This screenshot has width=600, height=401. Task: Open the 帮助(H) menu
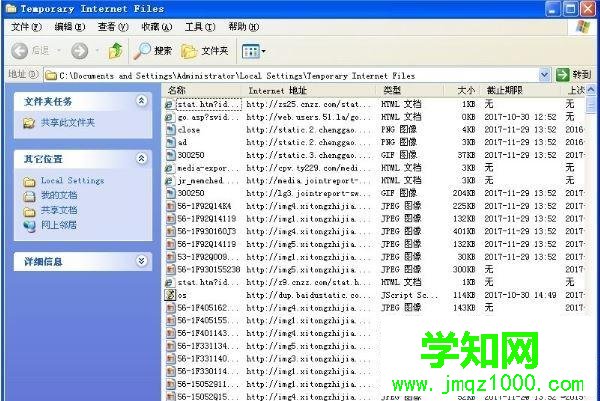click(x=243, y=27)
